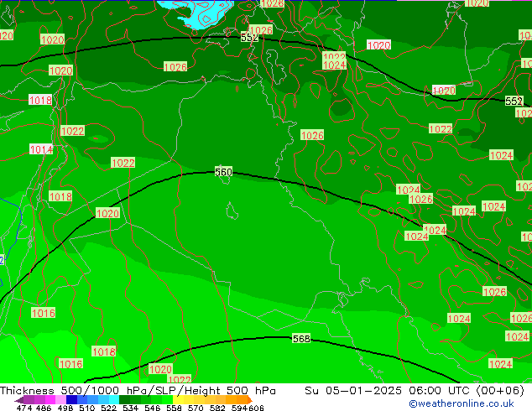Viewport: 532px width, 411px height.
Task: Click the orange right arrow of legend
Action: click(x=250, y=400)
